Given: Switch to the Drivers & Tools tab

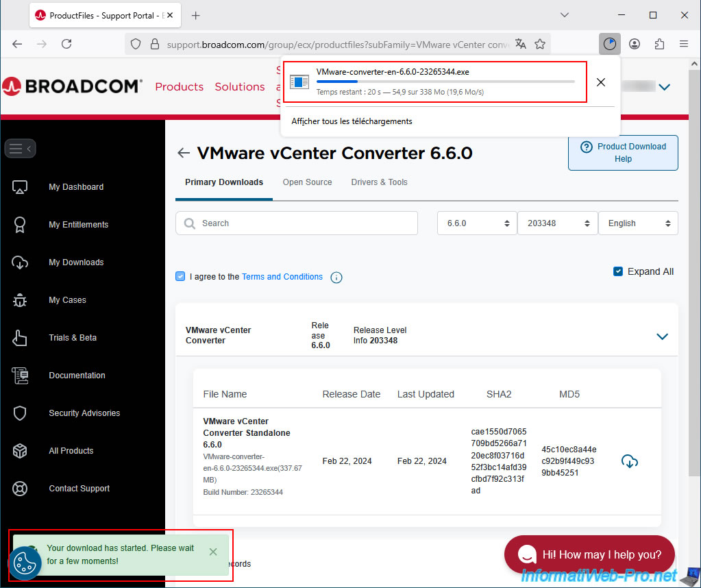Looking at the screenshot, I should pyautogui.click(x=379, y=182).
